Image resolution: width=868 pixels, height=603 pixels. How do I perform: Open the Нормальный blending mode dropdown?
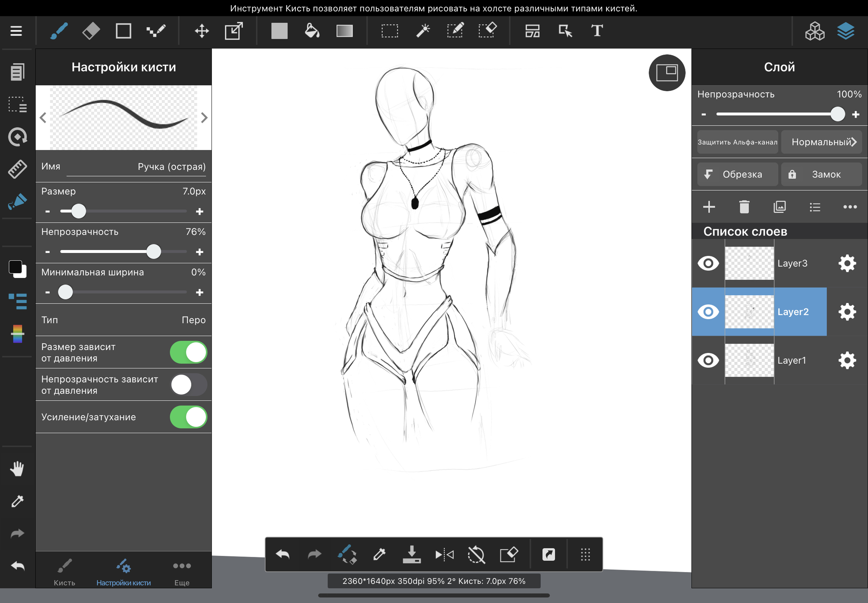[x=821, y=142]
